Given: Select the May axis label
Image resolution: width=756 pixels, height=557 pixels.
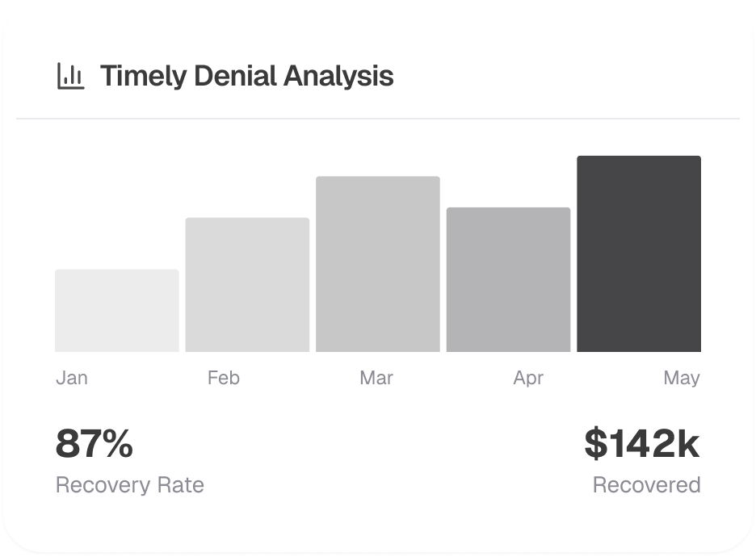Looking at the screenshot, I should point(682,378).
